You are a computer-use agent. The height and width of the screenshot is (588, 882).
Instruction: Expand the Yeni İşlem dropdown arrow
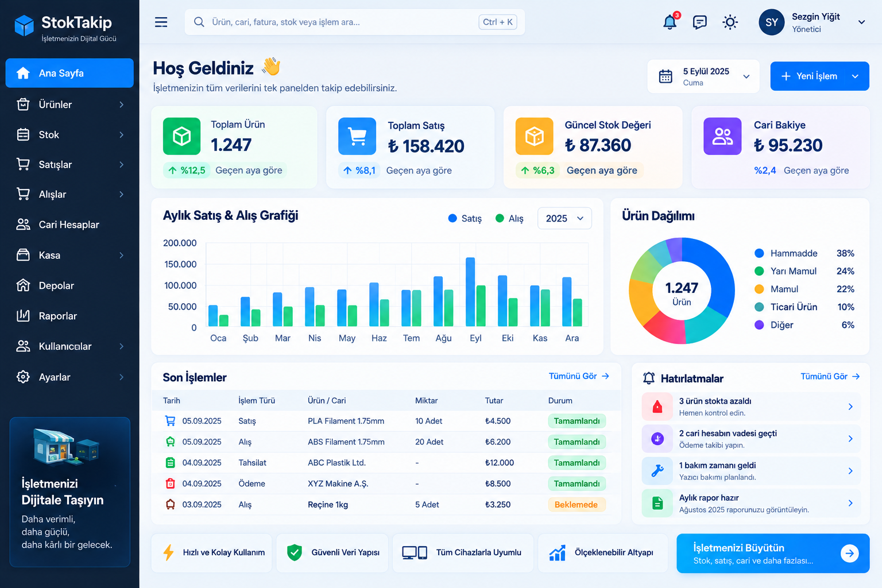click(x=855, y=76)
